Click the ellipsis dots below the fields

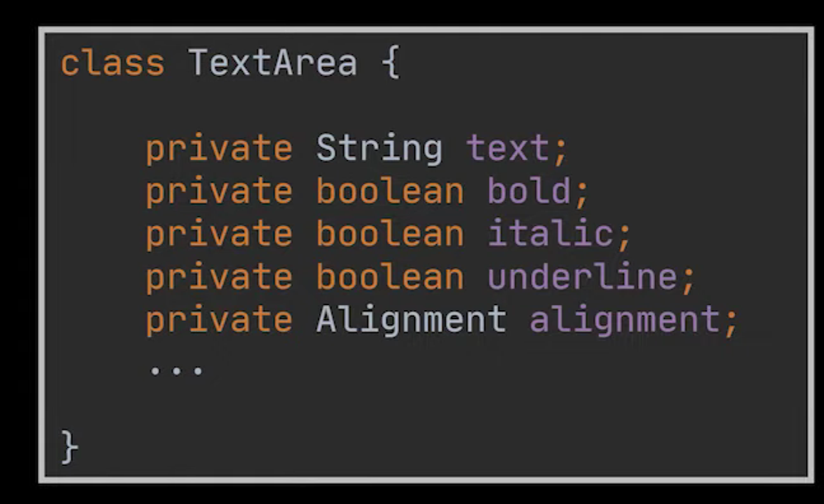(x=176, y=371)
